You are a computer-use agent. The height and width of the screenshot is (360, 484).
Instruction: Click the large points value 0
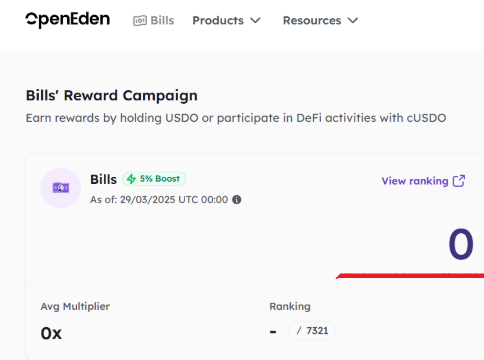461,244
